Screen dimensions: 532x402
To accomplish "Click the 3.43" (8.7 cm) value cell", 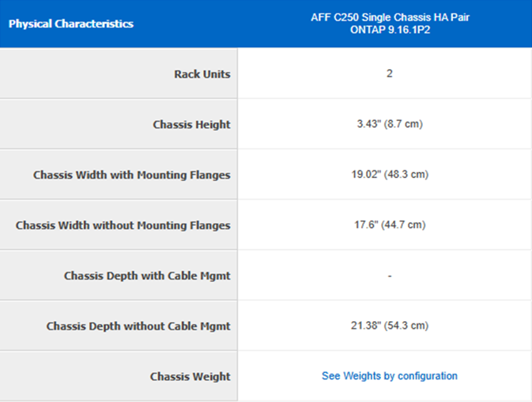I will point(390,124).
